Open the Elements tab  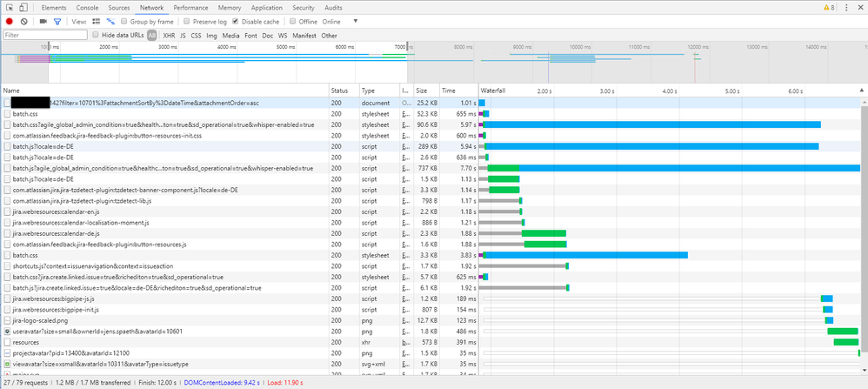tap(54, 8)
